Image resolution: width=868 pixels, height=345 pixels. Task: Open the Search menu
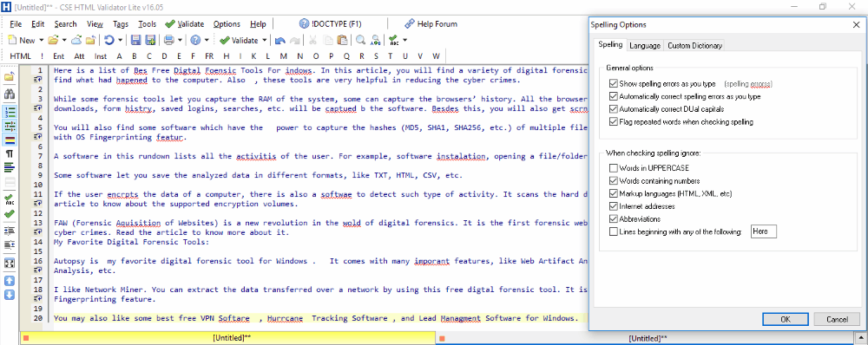tap(65, 24)
